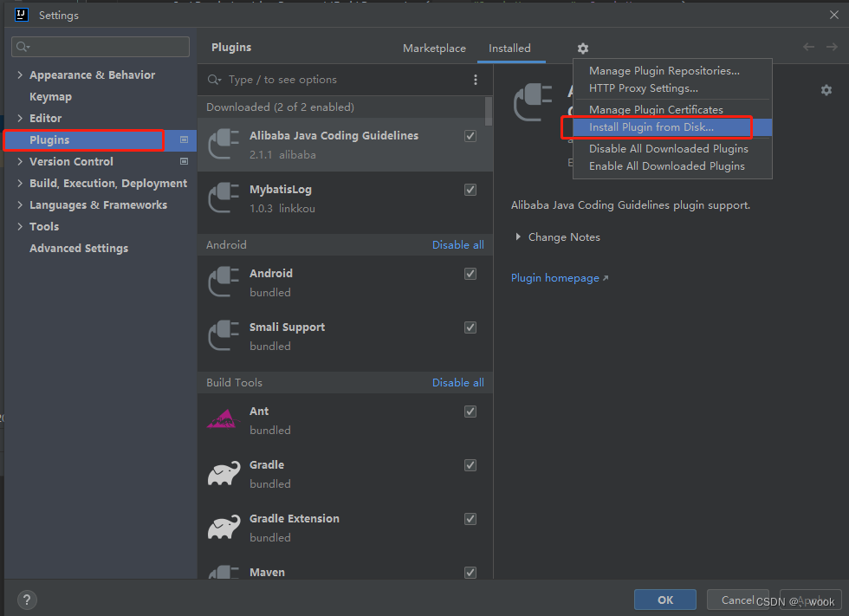Screen dimensions: 849x616
Task: Toggle the Smali Support plugin checkbox
Action: tap(470, 327)
